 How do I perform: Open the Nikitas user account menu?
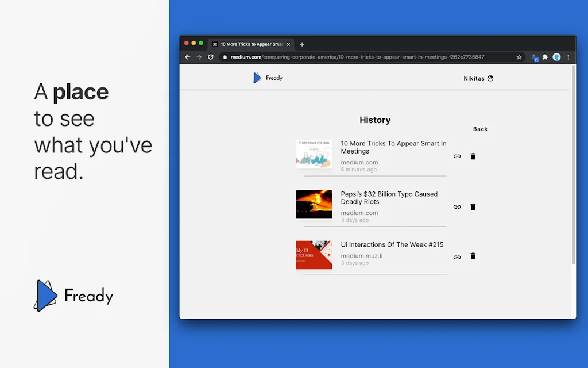478,79
